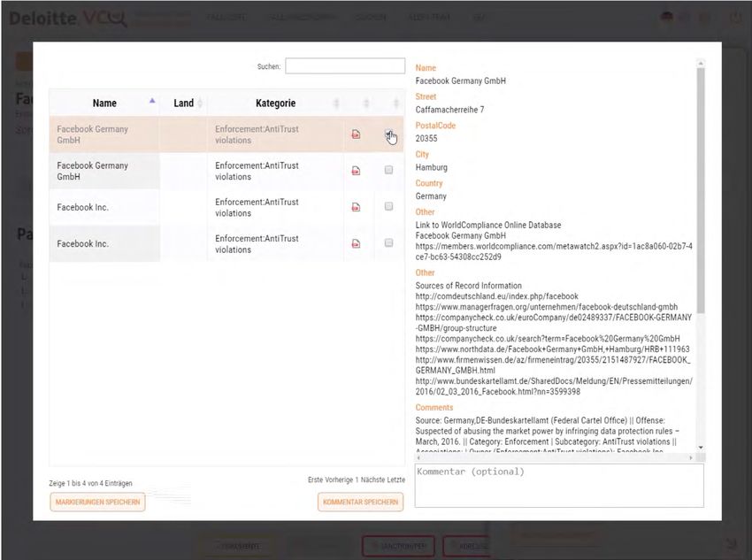Select the last Facebook Inc. name cell
This screenshot has width=752, height=560.
click(104, 244)
